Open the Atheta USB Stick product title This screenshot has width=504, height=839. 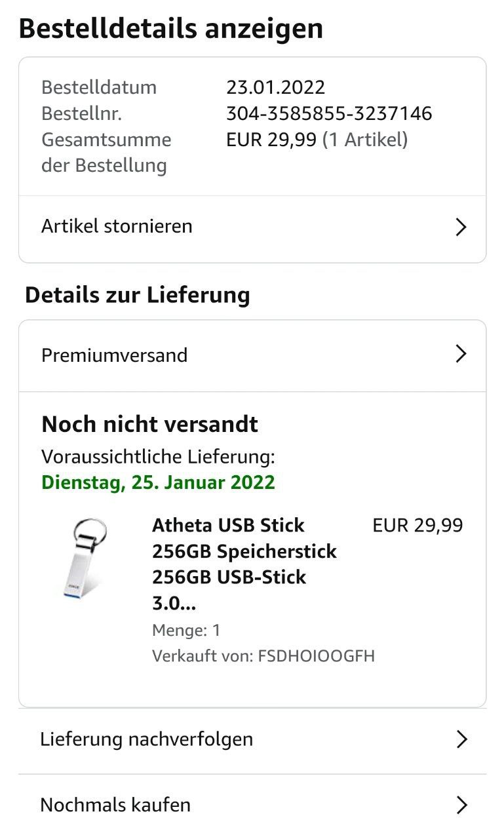[244, 564]
